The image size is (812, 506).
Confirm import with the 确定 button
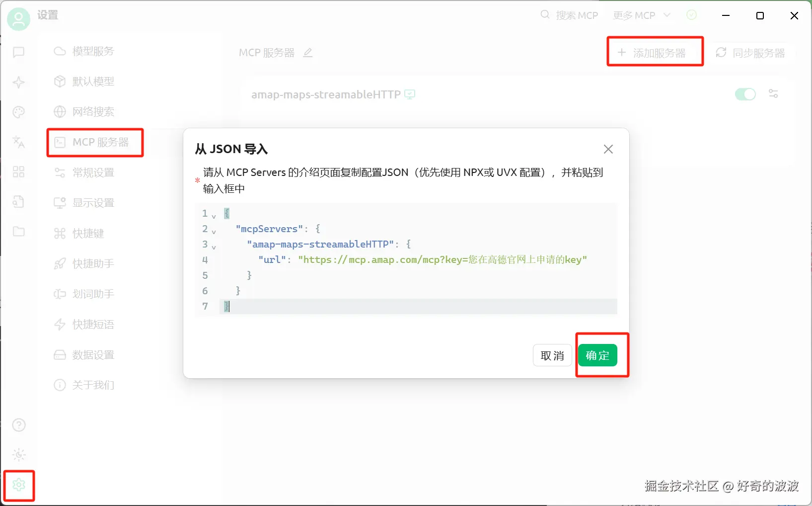click(x=597, y=355)
